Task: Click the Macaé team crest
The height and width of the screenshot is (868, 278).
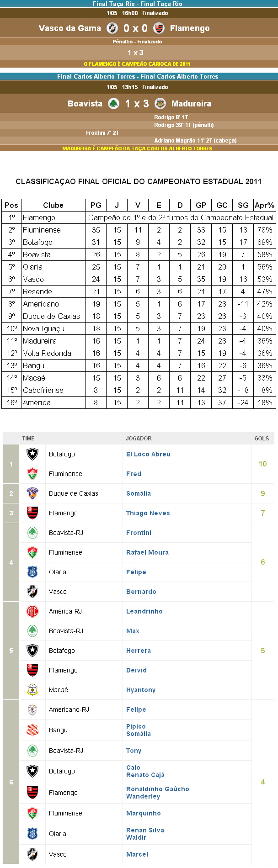Action: 32,690
